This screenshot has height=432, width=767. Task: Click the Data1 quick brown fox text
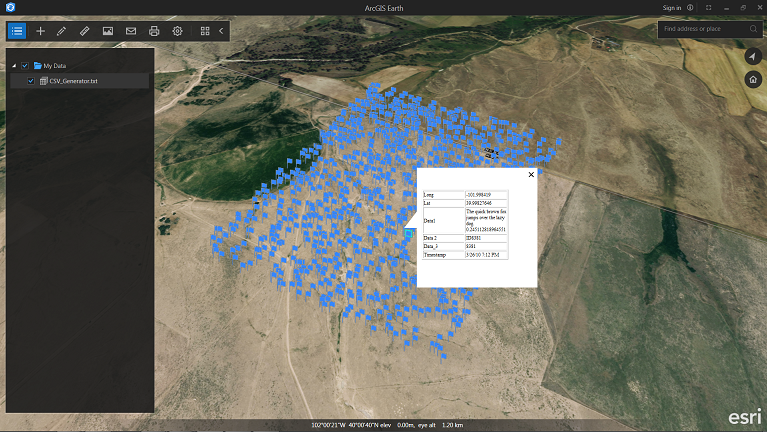point(486,220)
